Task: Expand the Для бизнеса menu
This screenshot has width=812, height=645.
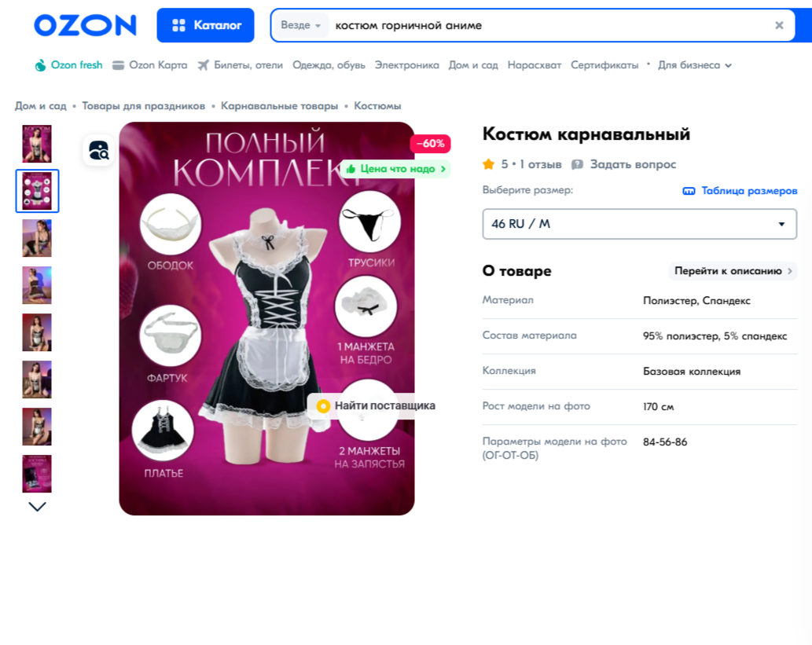Action: click(695, 65)
